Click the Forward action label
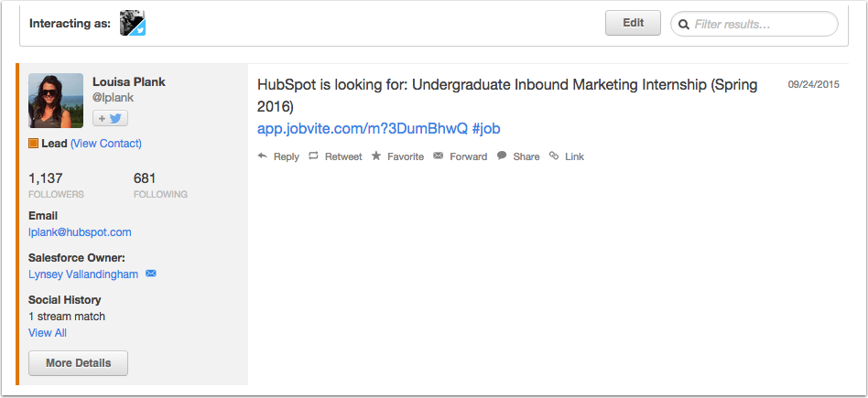This screenshot has width=868, height=398. coord(468,156)
